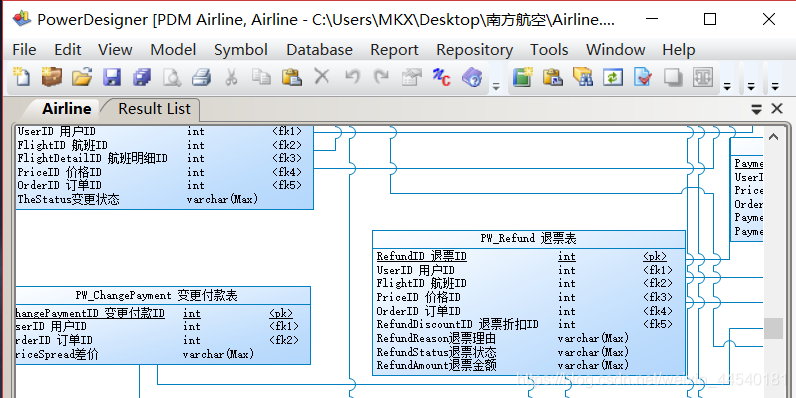Image resolution: width=796 pixels, height=398 pixels.
Task: Select the PW_Refund table title
Action: [x=528, y=238]
